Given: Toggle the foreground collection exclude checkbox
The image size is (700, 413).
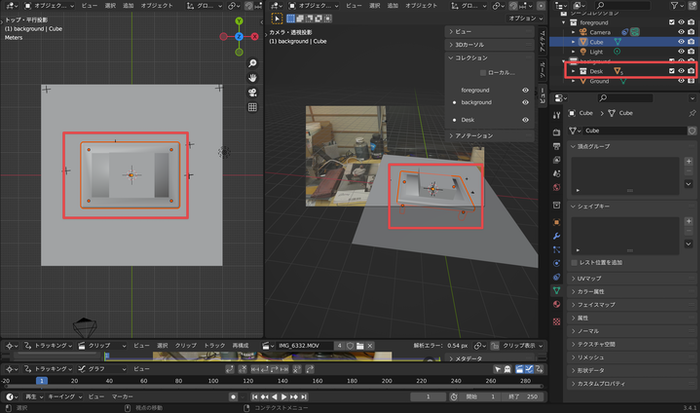Looking at the screenshot, I should tap(671, 22).
